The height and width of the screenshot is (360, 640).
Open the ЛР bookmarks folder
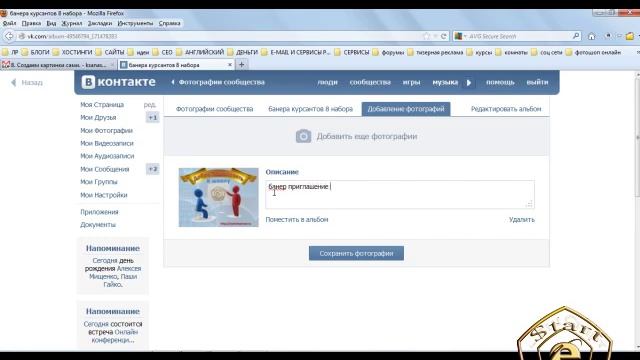pos(11,52)
